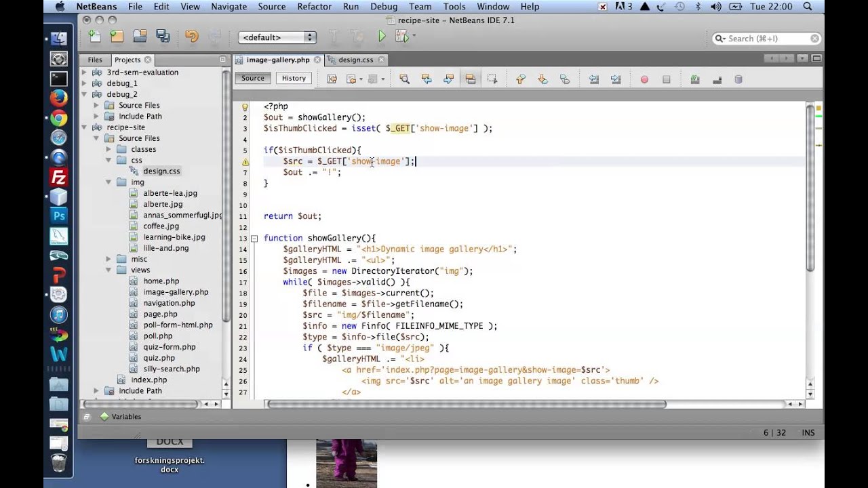Expand the 3rd-sem-evaluation project node
The image size is (868, 488).
tap(85, 73)
